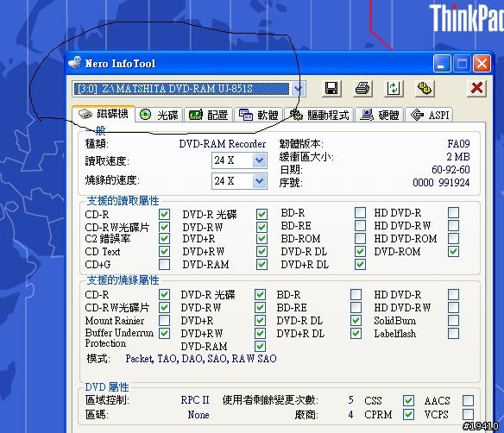
Task: Close the Nero InfoTool window
Action: [482, 63]
